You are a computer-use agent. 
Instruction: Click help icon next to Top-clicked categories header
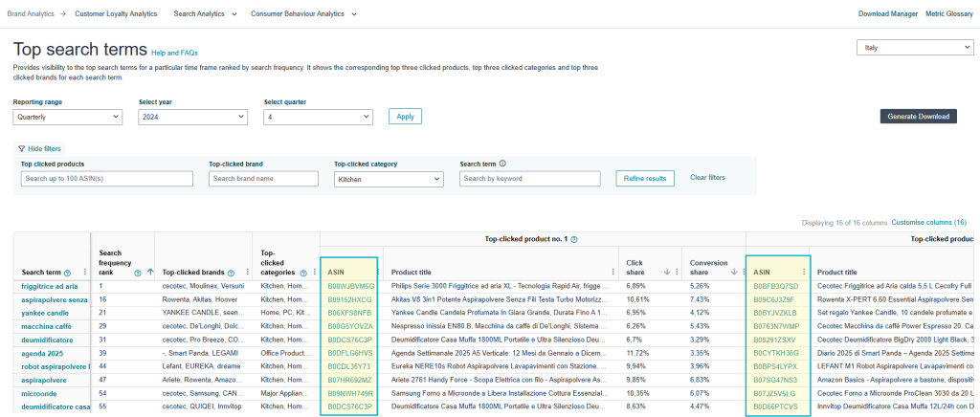[301, 272]
